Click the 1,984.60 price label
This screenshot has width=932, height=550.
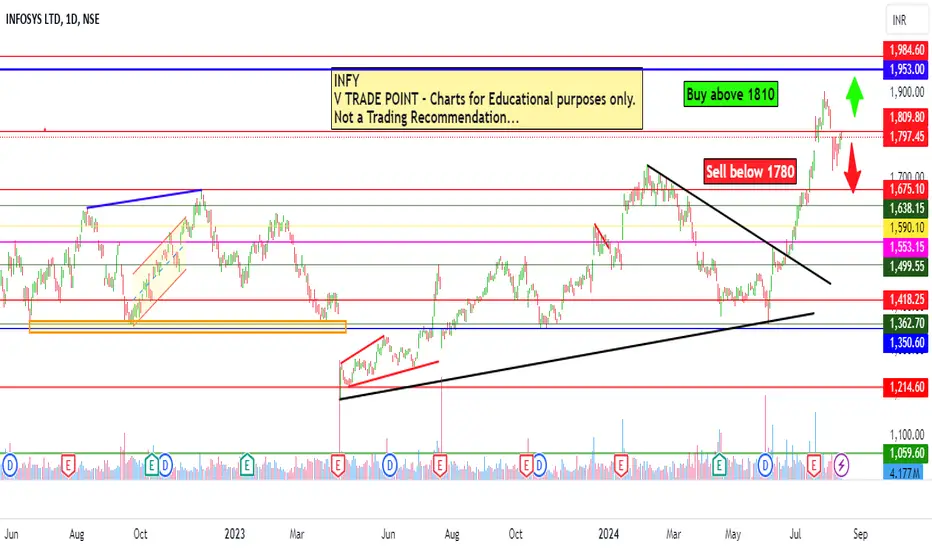point(906,50)
